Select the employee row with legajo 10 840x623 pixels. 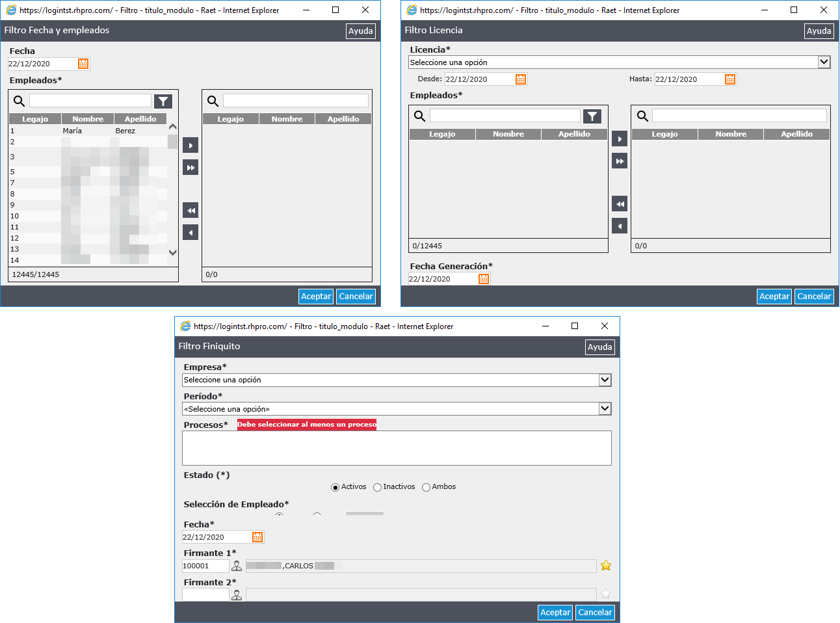pyautogui.click(x=88, y=216)
